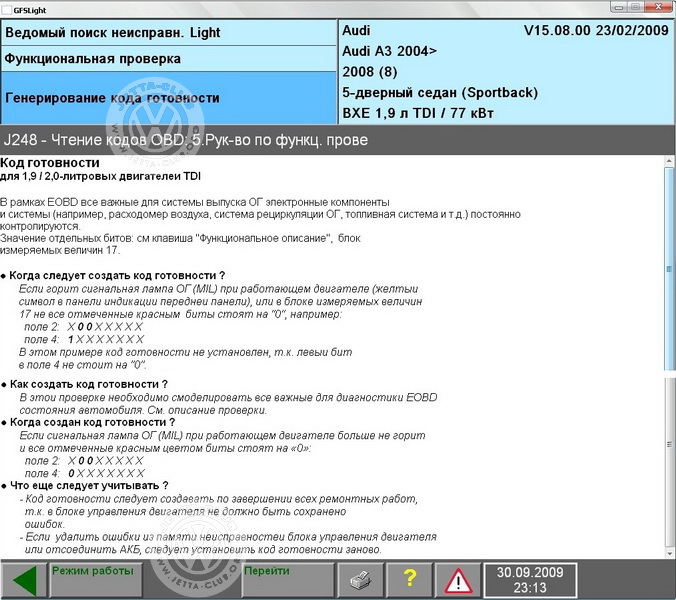
Task: Click the yellow question mark help button
Action: (x=410, y=580)
